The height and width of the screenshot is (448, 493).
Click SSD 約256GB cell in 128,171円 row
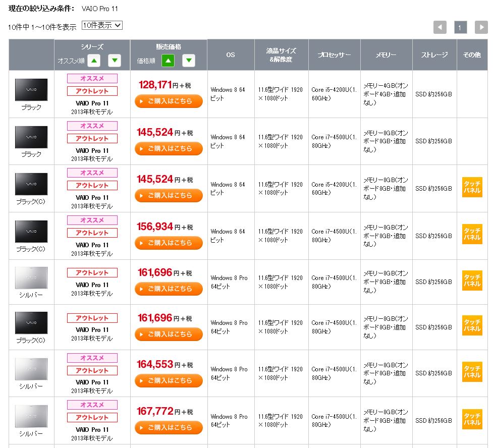coord(433,94)
